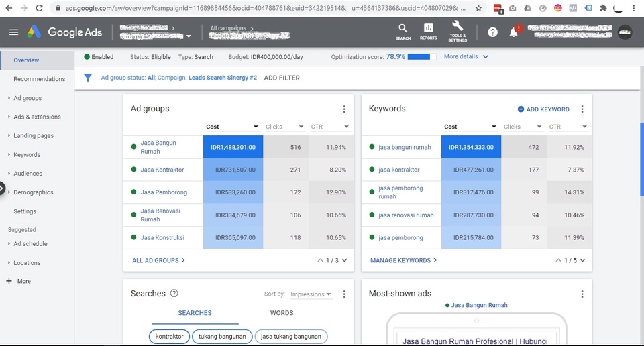Screen dimensions: 644x346
Task: Open Recommendations in sidebar
Action: point(40,79)
